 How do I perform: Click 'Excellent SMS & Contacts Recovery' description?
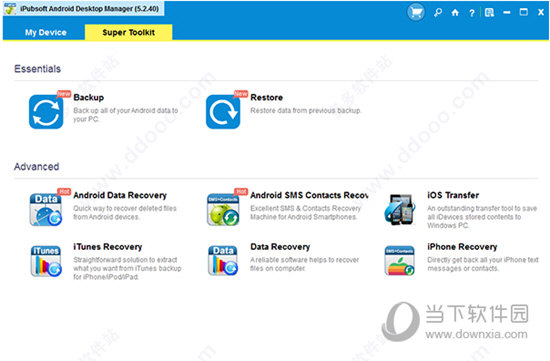[306, 213]
